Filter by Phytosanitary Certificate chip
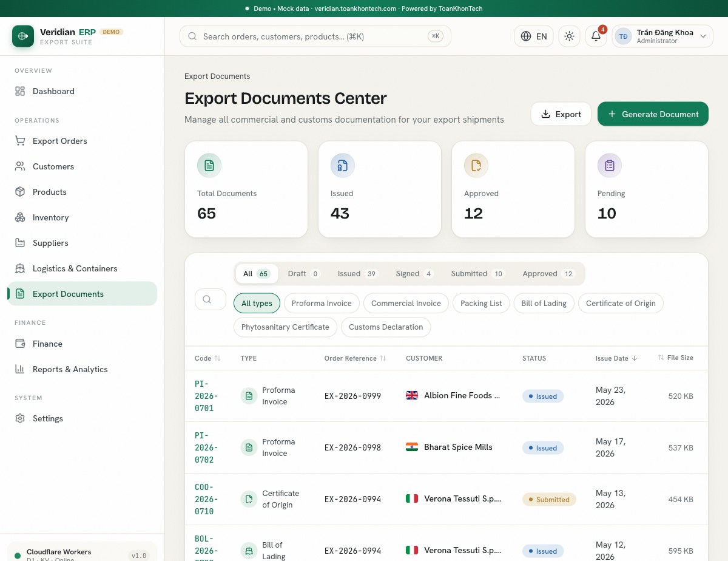 click(x=285, y=327)
